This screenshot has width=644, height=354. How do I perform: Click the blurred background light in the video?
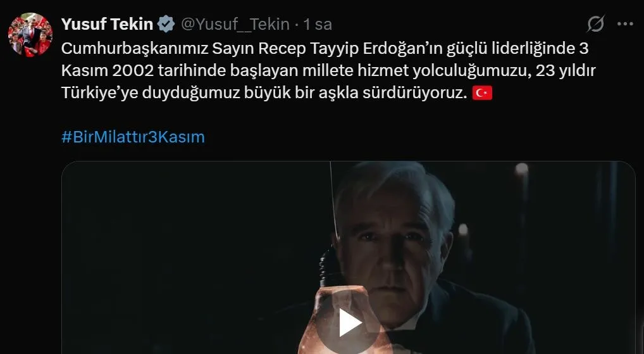click(x=522, y=168)
